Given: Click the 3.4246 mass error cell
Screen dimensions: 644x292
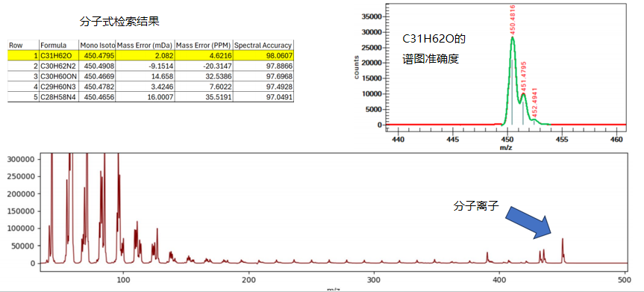Looking at the screenshot, I should pyautogui.click(x=146, y=87).
